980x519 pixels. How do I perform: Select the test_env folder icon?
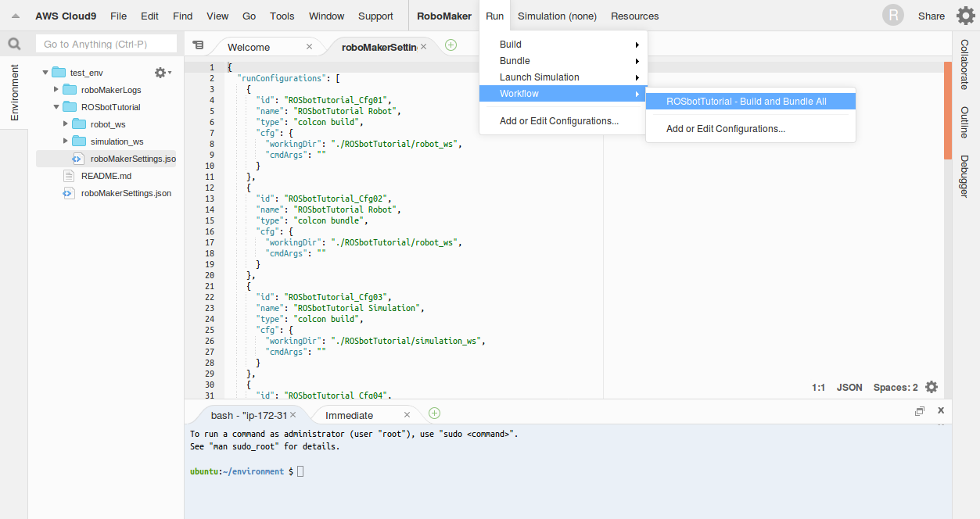coord(59,73)
